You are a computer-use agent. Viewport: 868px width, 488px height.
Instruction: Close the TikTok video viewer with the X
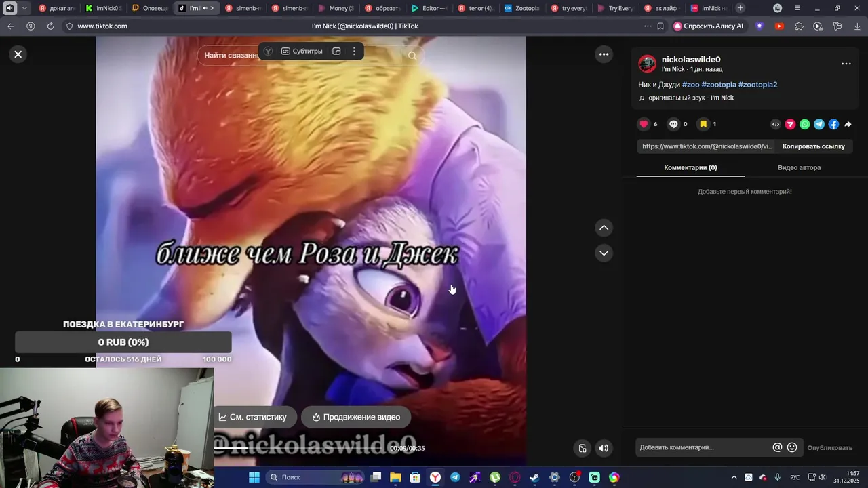click(18, 54)
